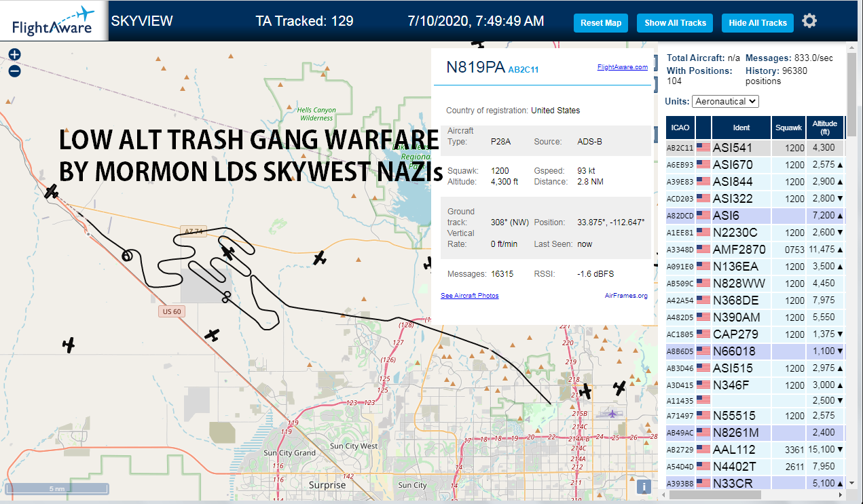Select the ASI844 aircraft row
863x504 pixels.
pos(755,181)
